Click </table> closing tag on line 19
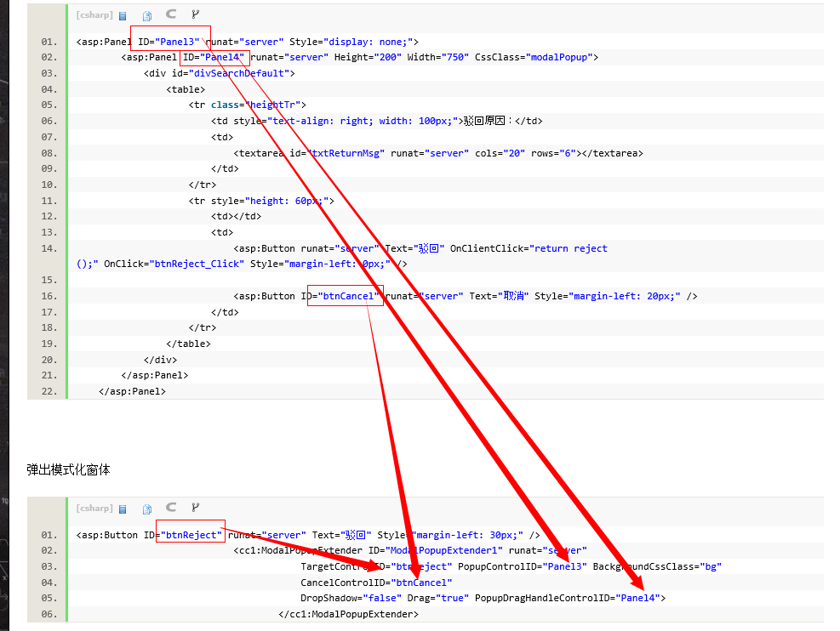Image resolution: width=840 pixels, height=631 pixels. point(188,344)
